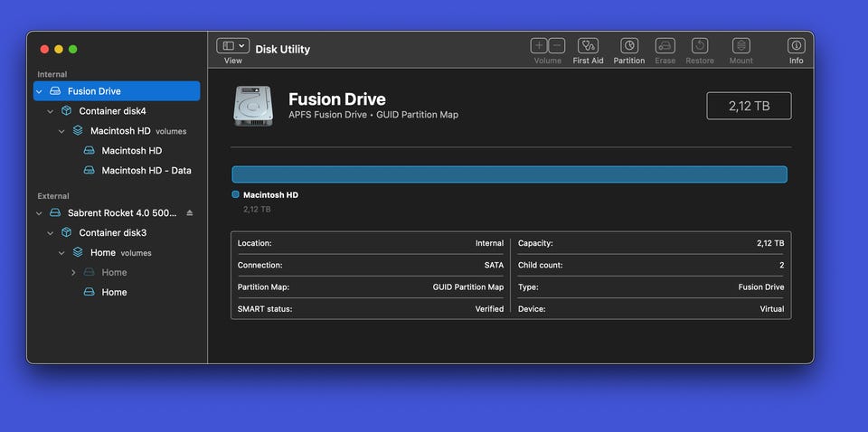Screen dimensions: 868x432
Task: Open the Info panel icon
Action: point(796,46)
